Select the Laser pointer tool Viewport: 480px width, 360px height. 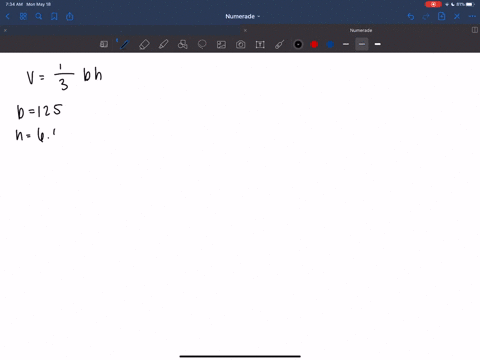click(279, 44)
